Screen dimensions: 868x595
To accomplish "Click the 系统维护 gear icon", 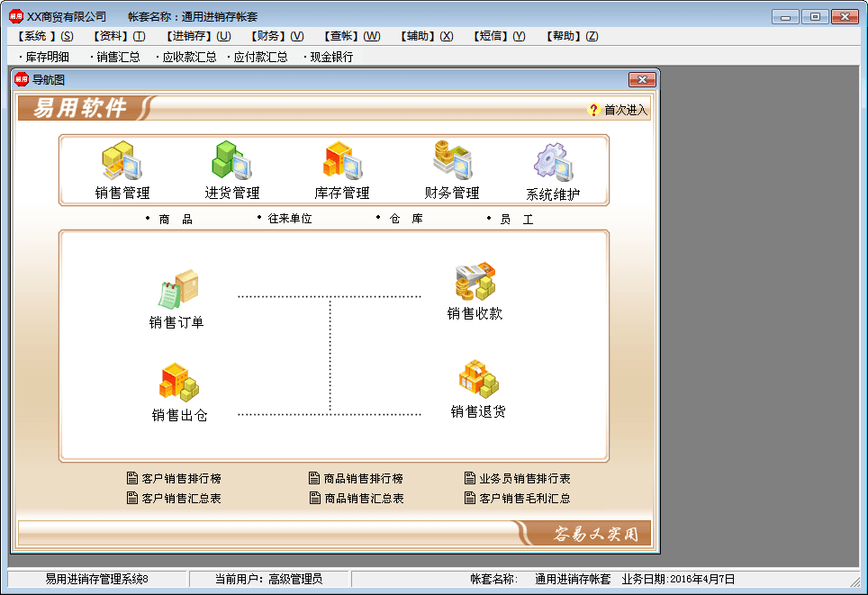I will tap(553, 163).
